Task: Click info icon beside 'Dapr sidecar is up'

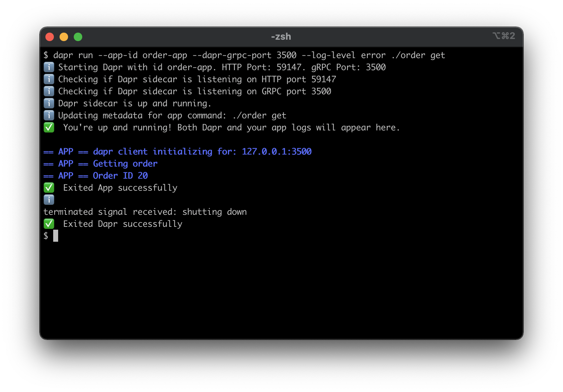Action: (x=49, y=103)
